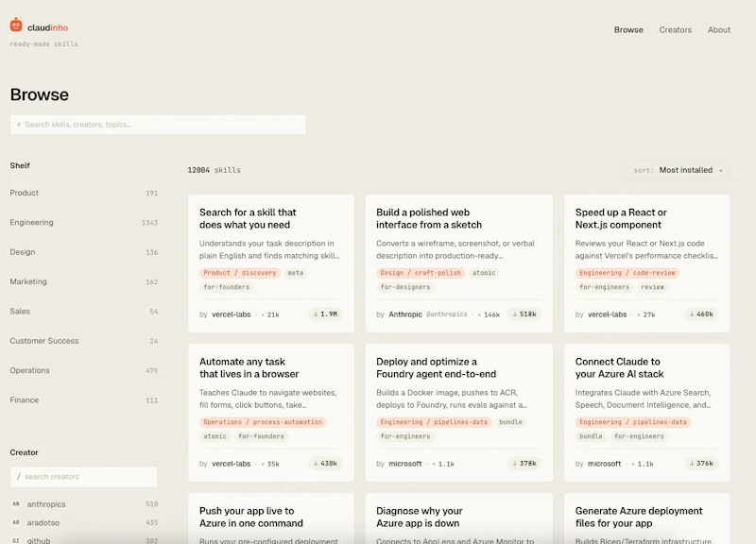Click the 378k installs badge
The image size is (756, 544).
[x=524, y=464]
